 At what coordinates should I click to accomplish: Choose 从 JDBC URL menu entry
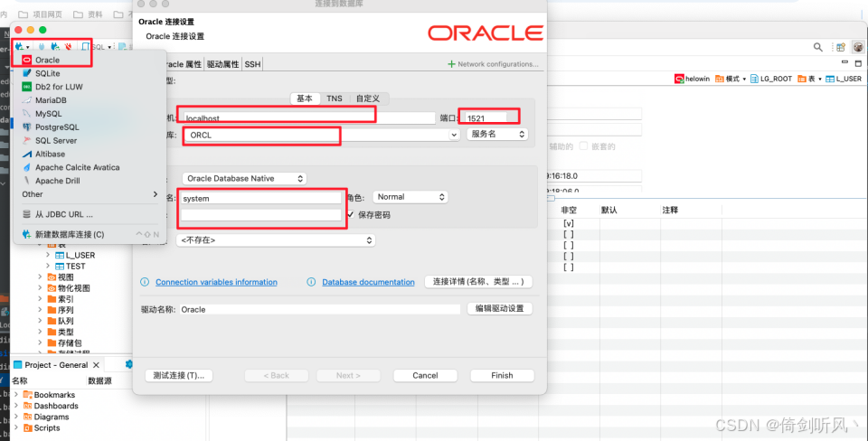[x=90, y=214]
